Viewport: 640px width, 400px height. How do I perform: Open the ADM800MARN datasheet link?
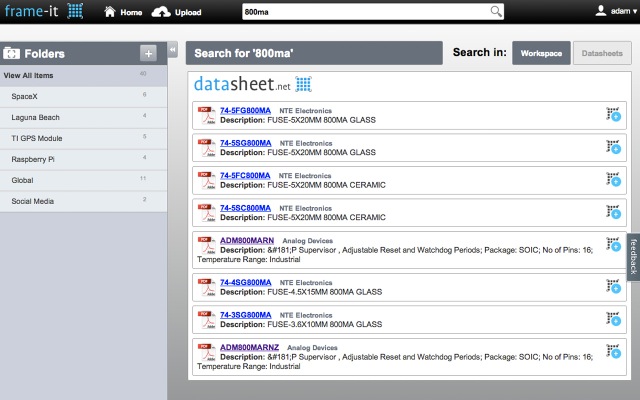pos(247,241)
